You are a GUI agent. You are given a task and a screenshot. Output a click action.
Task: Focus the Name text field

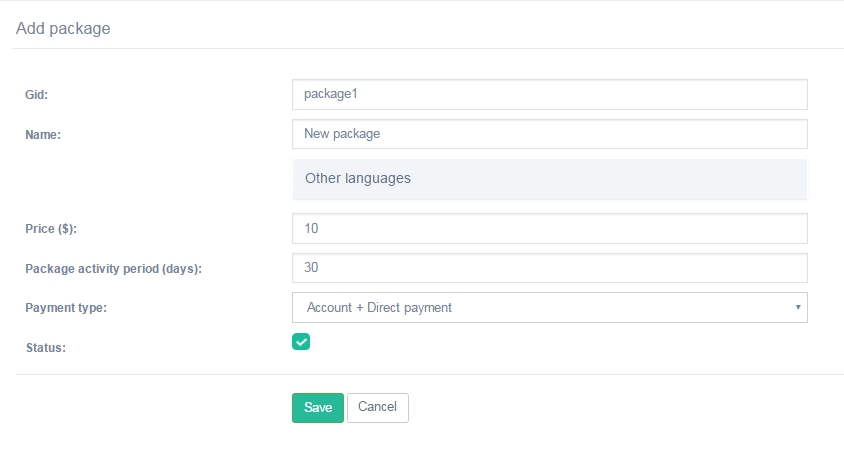(x=549, y=134)
